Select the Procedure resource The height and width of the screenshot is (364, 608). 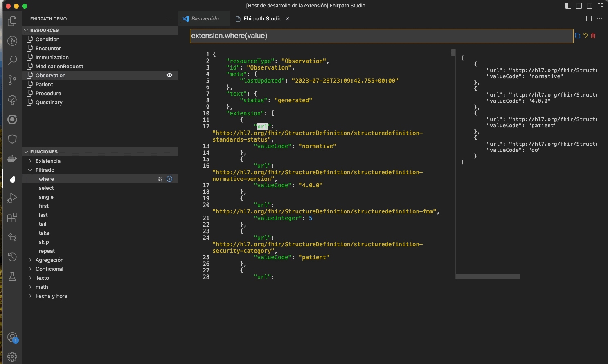click(x=100, y=93)
